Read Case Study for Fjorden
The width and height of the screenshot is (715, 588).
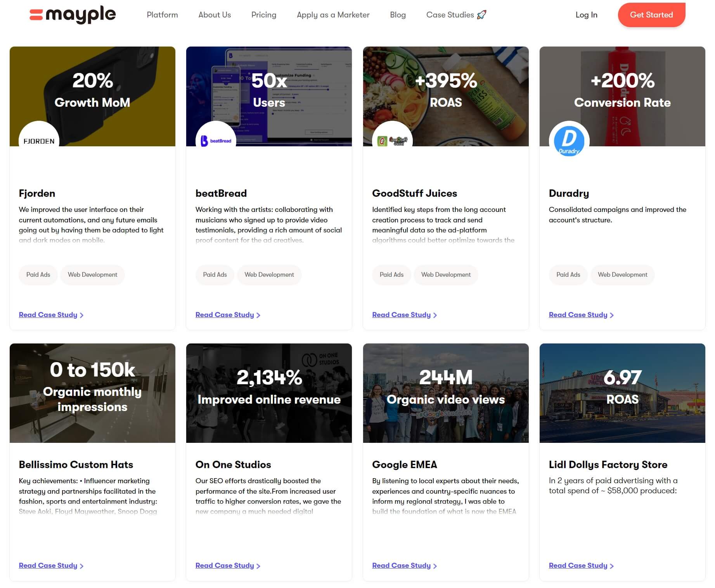(48, 315)
